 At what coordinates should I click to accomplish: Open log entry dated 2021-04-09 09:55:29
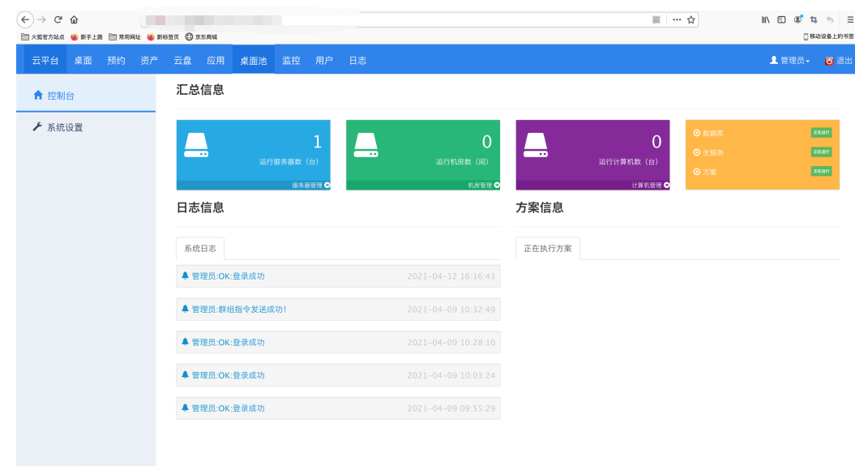click(338, 408)
